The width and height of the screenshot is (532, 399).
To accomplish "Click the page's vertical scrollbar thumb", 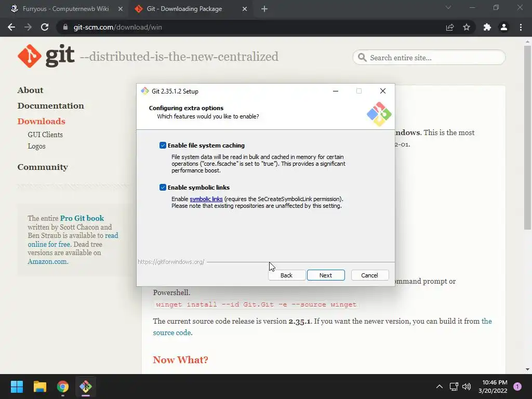I will 527,137.
